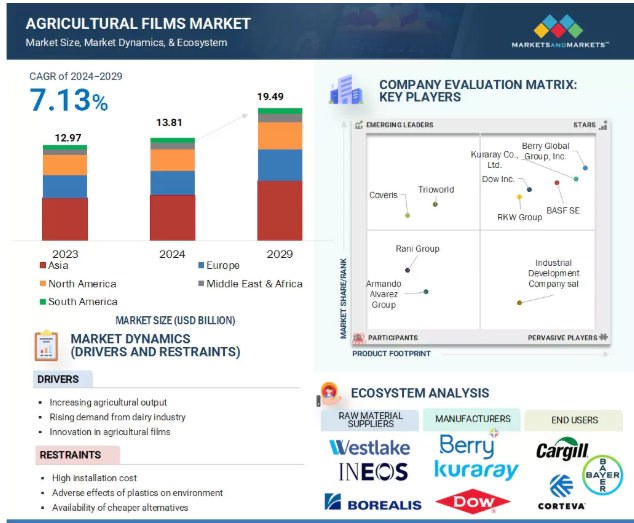Click the 12.97 value label
The height and width of the screenshot is (523, 634).
pyautogui.click(x=68, y=138)
